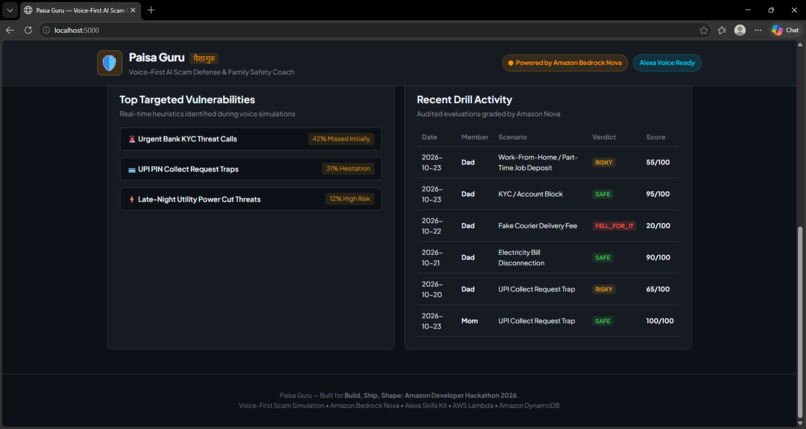Click the Top Targeted Vulnerabilities heading
The width and height of the screenshot is (806, 429).
tap(187, 100)
